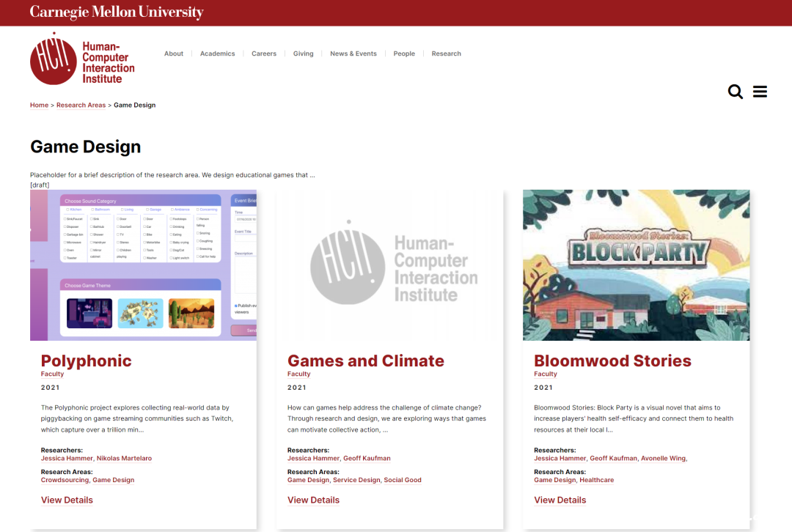Click the description starting 'How can games help'
Viewport: 792px width, 532px height.
coord(386,418)
